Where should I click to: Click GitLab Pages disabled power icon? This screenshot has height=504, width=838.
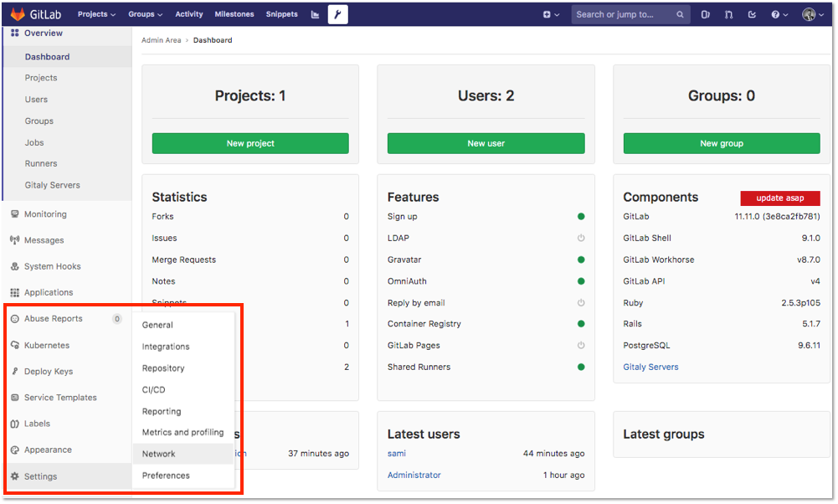click(x=581, y=345)
